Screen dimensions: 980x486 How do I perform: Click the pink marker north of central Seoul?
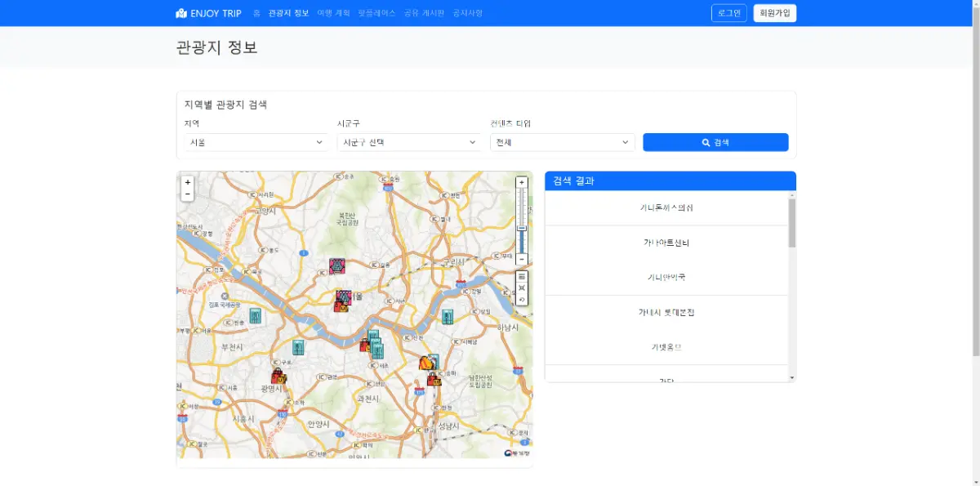pyautogui.click(x=336, y=265)
